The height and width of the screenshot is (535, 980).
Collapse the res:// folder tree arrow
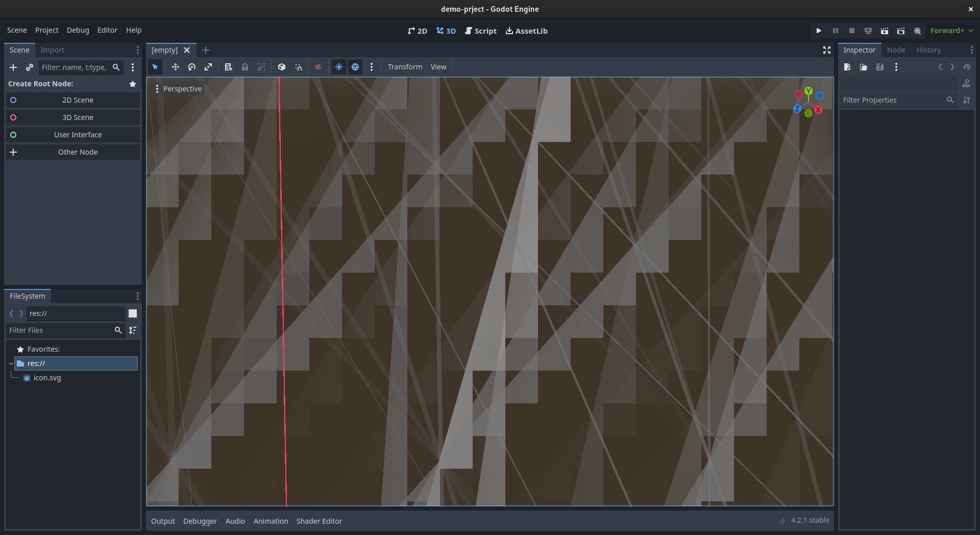(x=11, y=363)
